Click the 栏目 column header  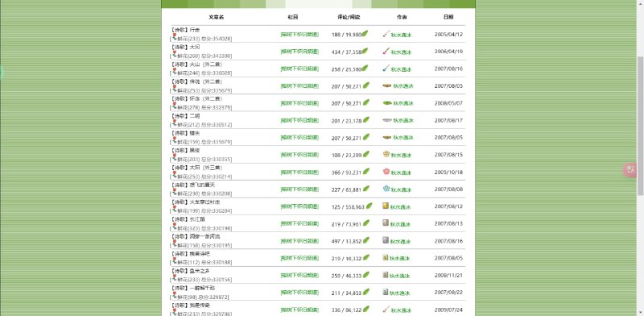pos(293,17)
